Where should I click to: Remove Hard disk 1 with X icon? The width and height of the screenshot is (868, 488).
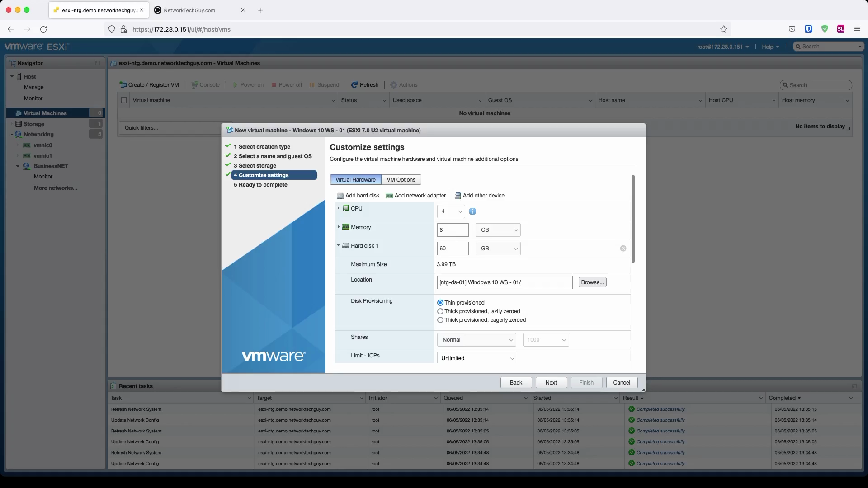(623, 249)
